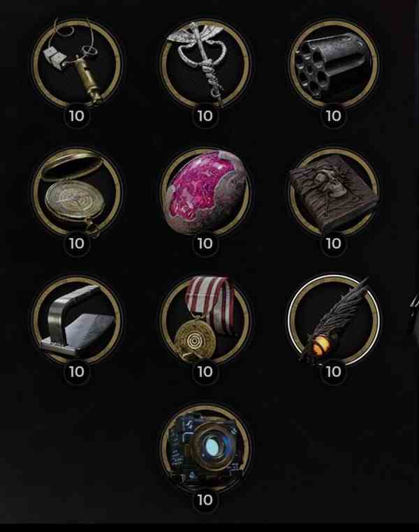This screenshot has width=419, height=532.
Task: Open the dark skull-embossed book item
Action: click(333, 191)
